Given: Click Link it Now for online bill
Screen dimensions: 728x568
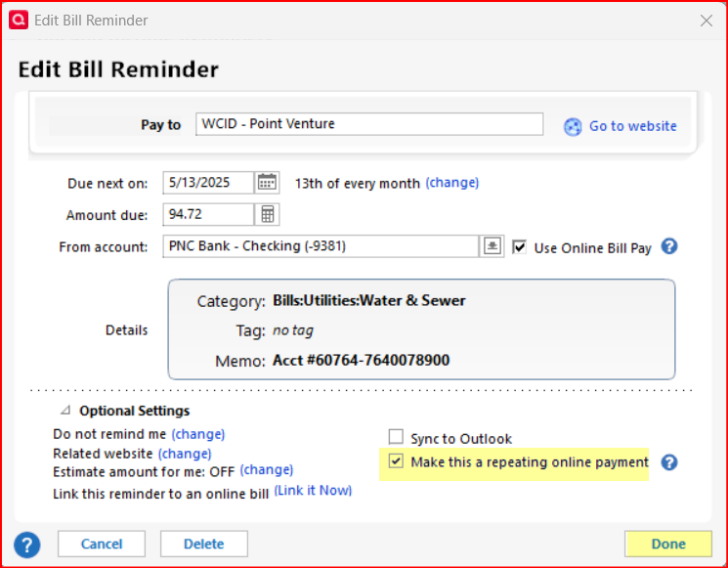Looking at the screenshot, I should [x=313, y=491].
